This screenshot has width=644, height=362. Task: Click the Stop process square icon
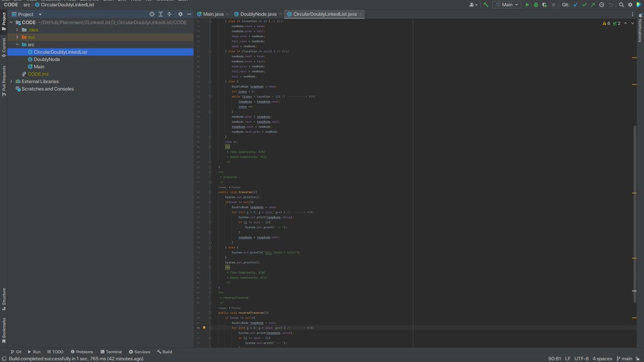(553, 4)
